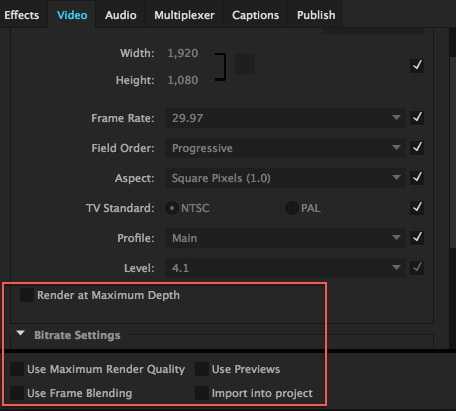Collapse the Bitrate Settings section
The height and width of the screenshot is (411, 456).
(x=21, y=333)
